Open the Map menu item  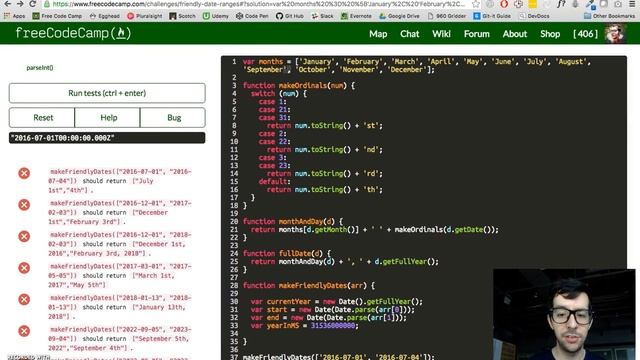click(378, 34)
